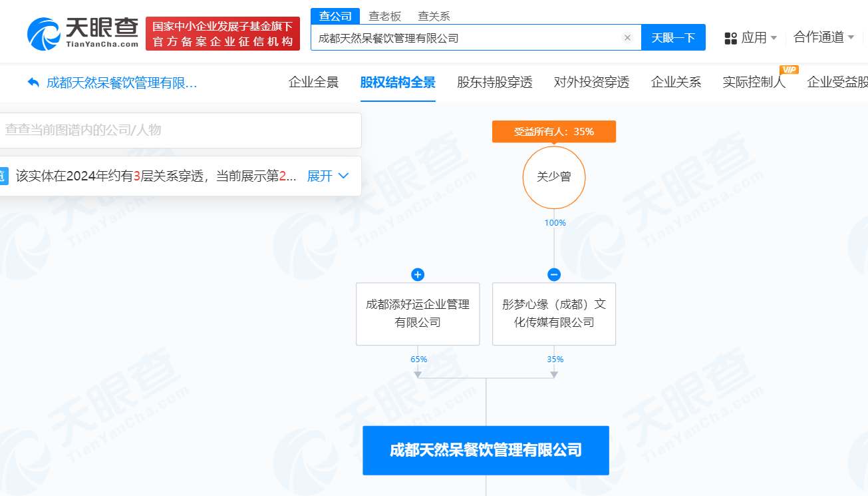
Task: Select the main 成都天然呆餐饮管理有限公司 node
Action: pos(486,450)
